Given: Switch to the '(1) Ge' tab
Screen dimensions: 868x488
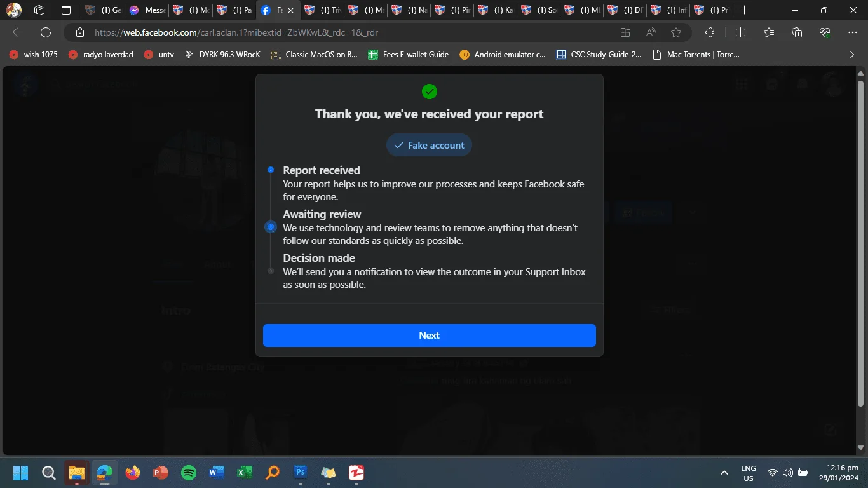Looking at the screenshot, I should tap(104, 10).
